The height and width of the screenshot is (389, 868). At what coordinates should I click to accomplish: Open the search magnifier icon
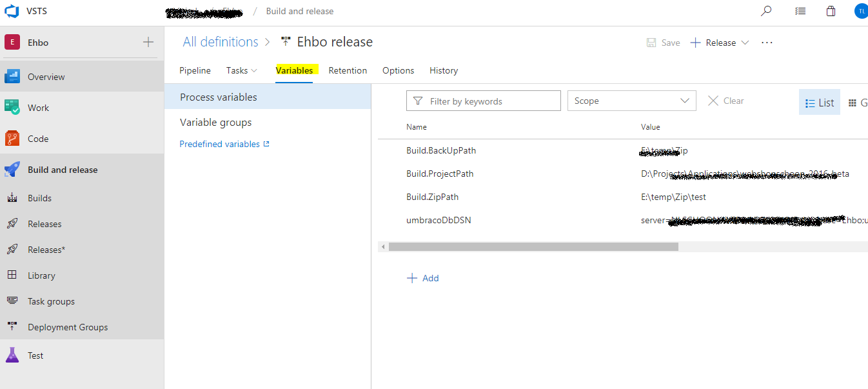click(x=766, y=11)
